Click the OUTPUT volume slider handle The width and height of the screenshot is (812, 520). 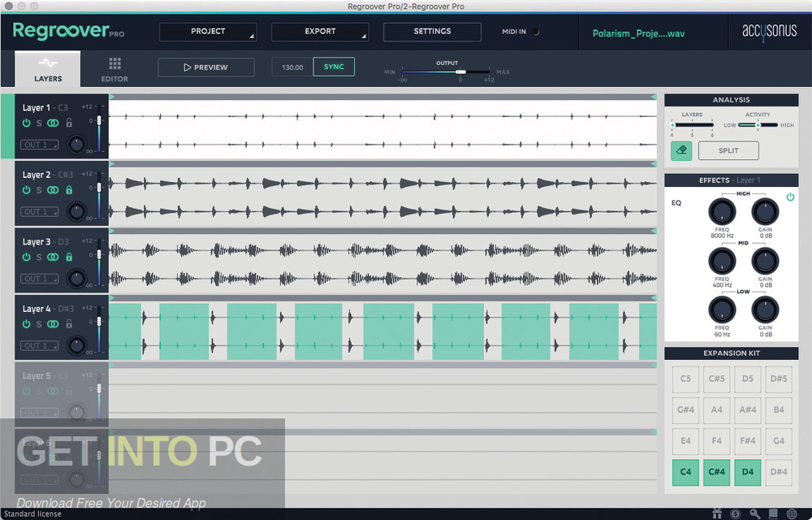pyautogui.click(x=460, y=72)
